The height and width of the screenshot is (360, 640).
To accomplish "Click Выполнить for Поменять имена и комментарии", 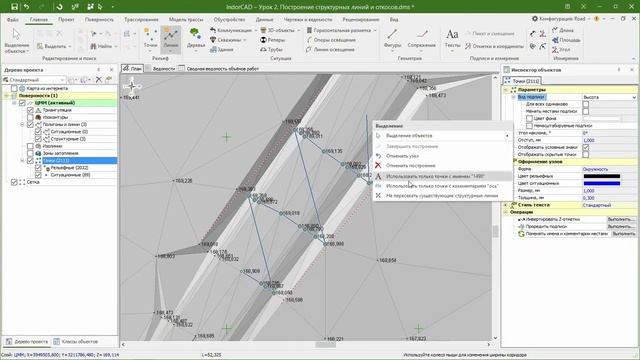I will (x=623, y=233).
